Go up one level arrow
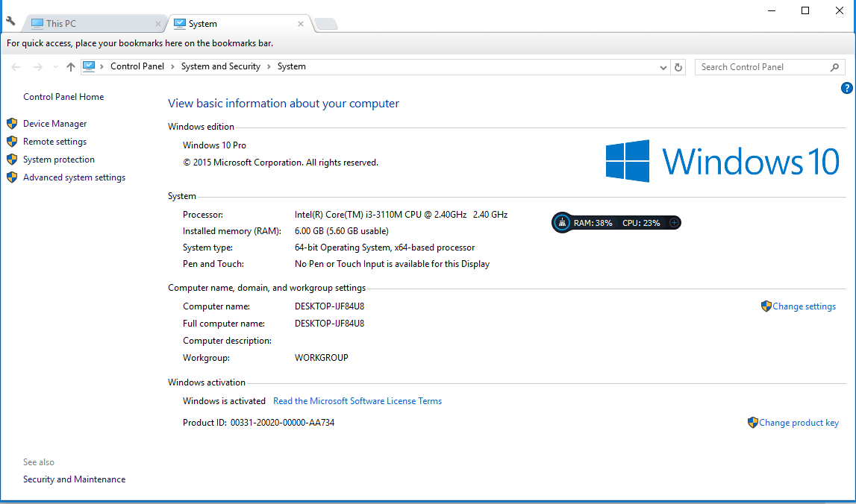 click(x=70, y=67)
